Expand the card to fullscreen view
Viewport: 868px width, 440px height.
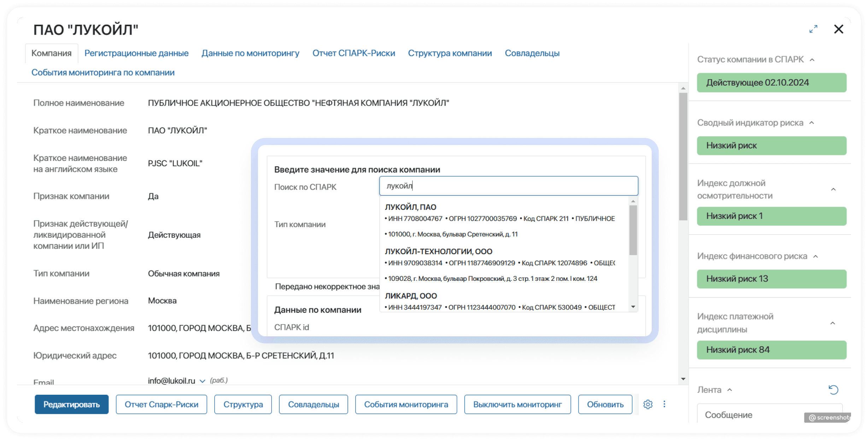tap(813, 29)
